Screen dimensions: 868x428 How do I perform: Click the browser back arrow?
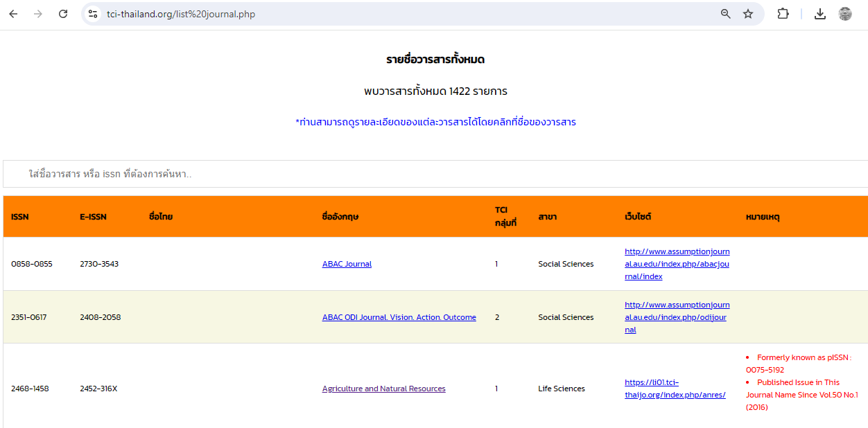tap(13, 14)
